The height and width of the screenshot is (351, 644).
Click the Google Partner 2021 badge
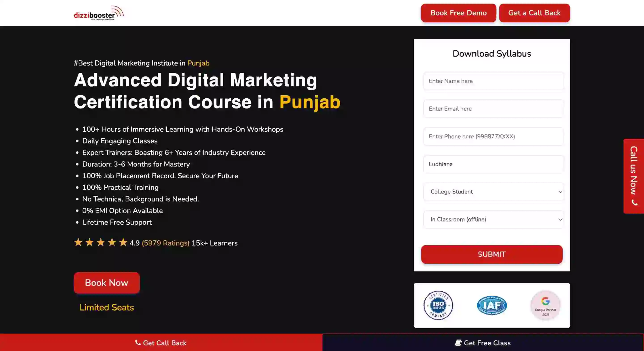pos(545,305)
